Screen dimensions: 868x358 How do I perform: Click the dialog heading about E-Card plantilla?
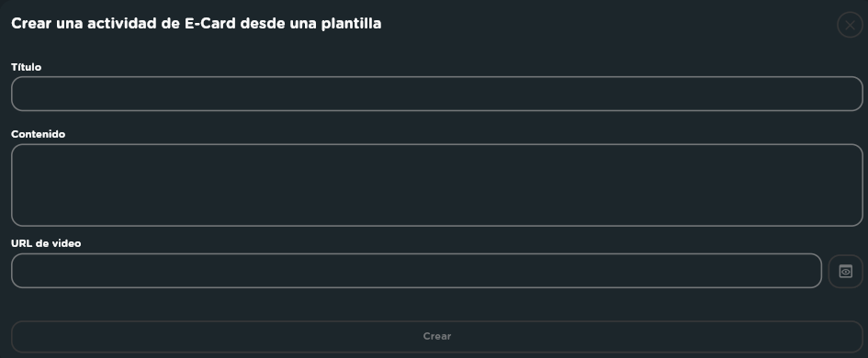pyautogui.click(x=196, y=24)
